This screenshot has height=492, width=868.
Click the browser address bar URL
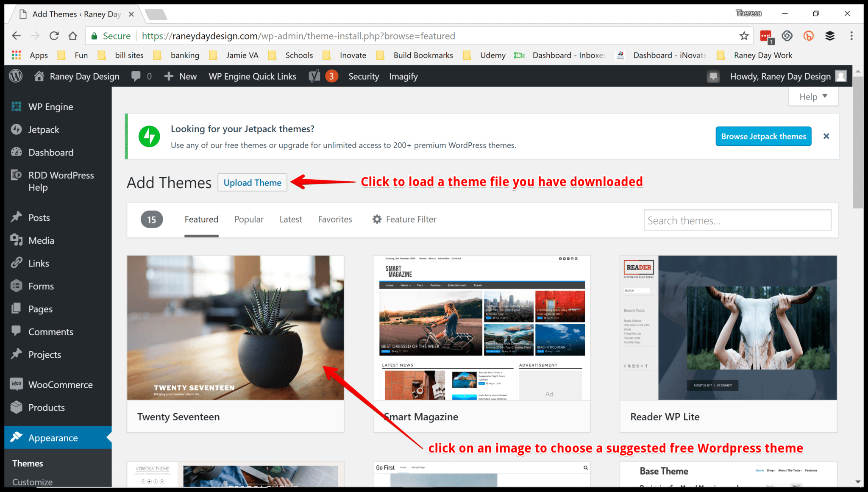click(298, 36)
